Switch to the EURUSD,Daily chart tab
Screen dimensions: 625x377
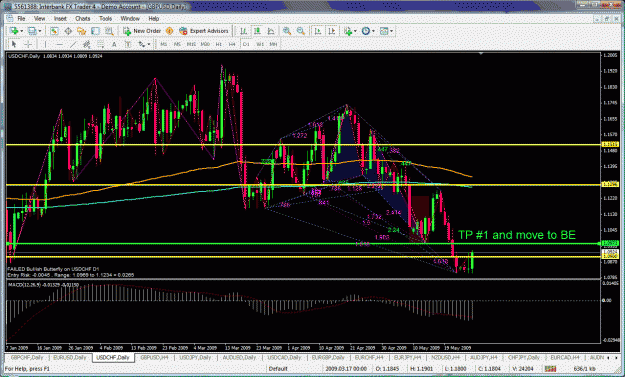pos(69,357)
